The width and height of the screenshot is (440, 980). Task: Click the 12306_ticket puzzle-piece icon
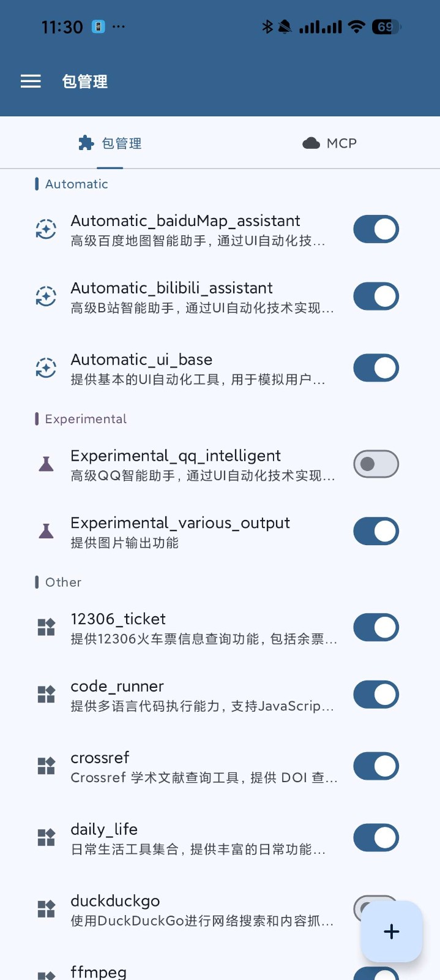click(x=45, y=627)
